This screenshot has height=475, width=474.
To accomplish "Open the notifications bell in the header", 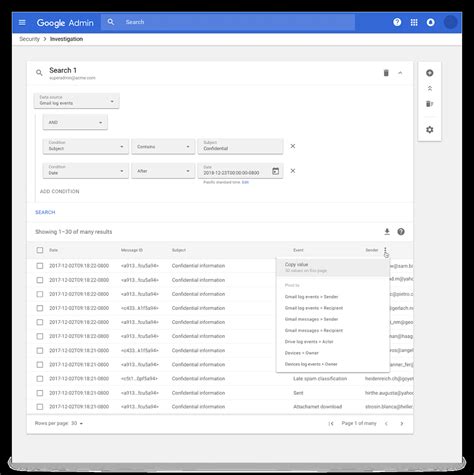I will tap(430, 22).
